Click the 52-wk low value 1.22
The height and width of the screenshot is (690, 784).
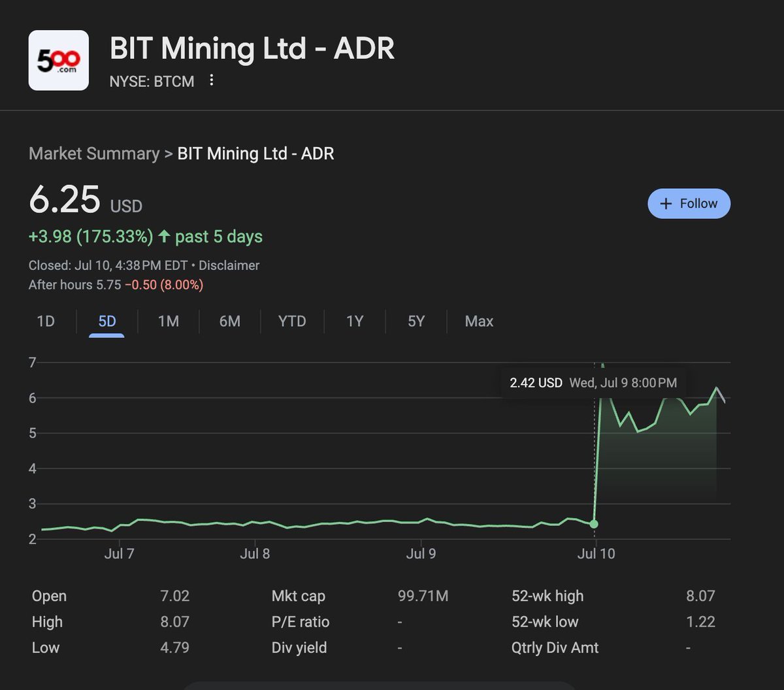[x=701, y=622]
